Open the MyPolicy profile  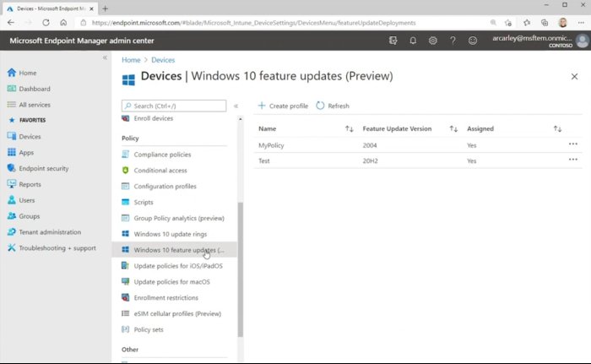[x=271, y=145]
